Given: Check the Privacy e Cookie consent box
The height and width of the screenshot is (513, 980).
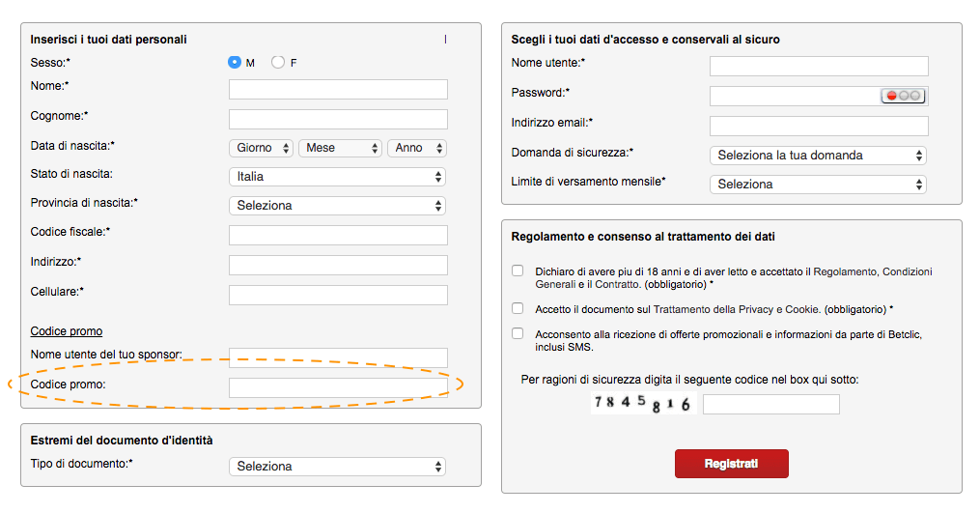Looking at the screenshot, I should pos(518,308).
